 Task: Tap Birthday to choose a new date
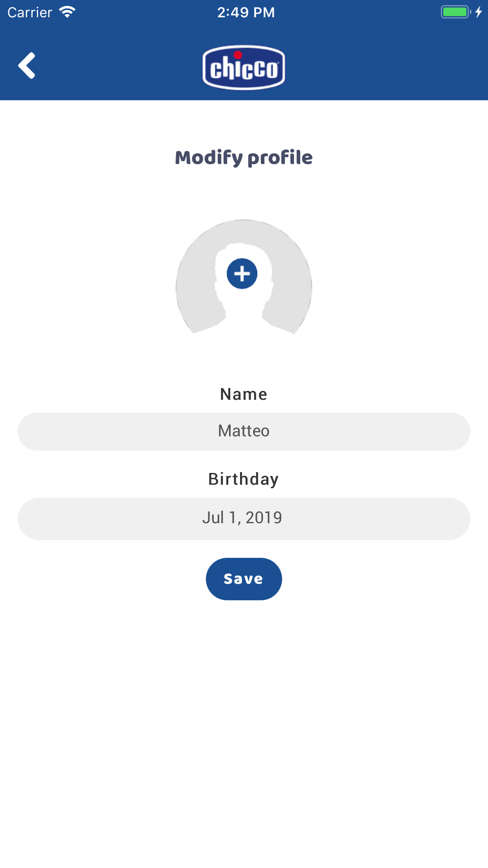(244, 478)
